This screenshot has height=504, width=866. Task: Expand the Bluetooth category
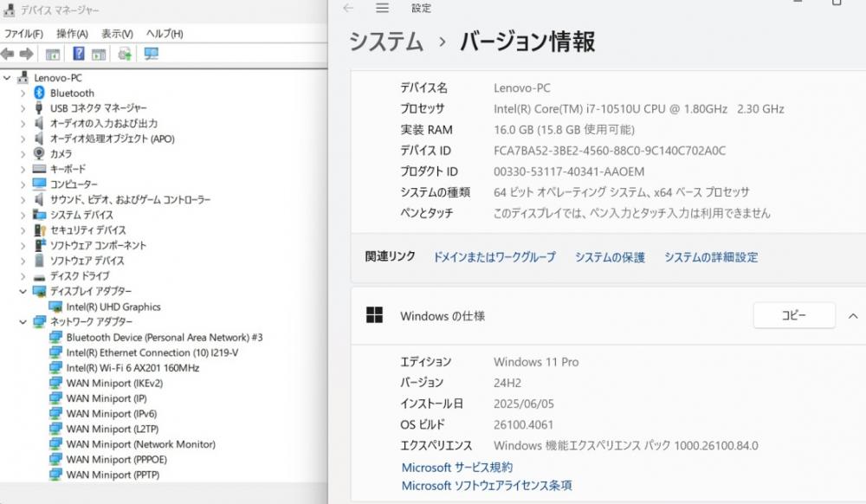23,94
